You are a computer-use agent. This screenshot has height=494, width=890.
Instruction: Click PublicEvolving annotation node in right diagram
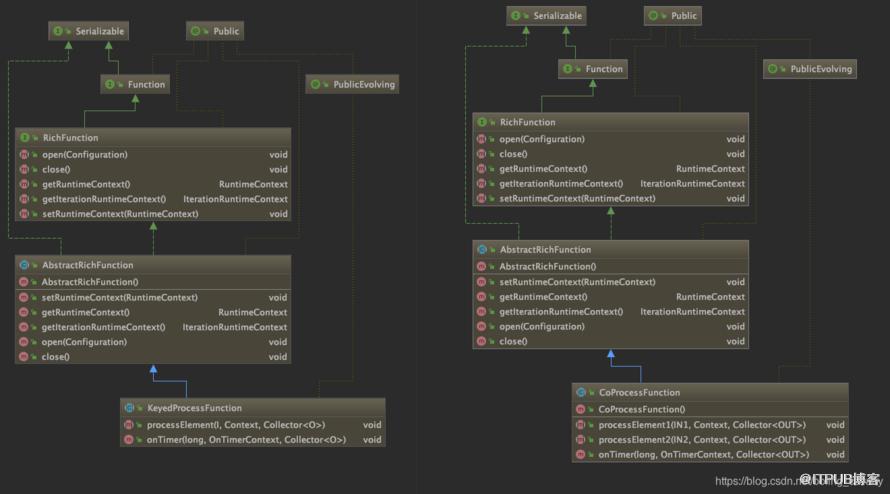click(x=810, y=69)
